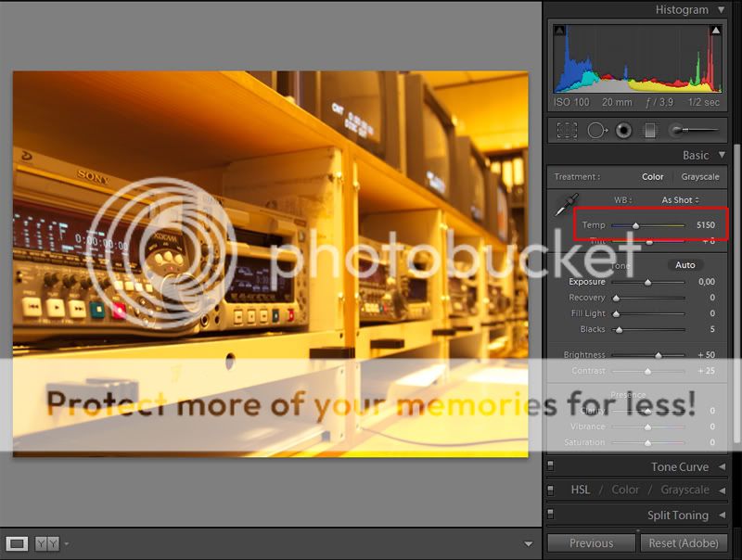Select the Red Eye Correction tool

pyautogui.click(x=623, y=130)
